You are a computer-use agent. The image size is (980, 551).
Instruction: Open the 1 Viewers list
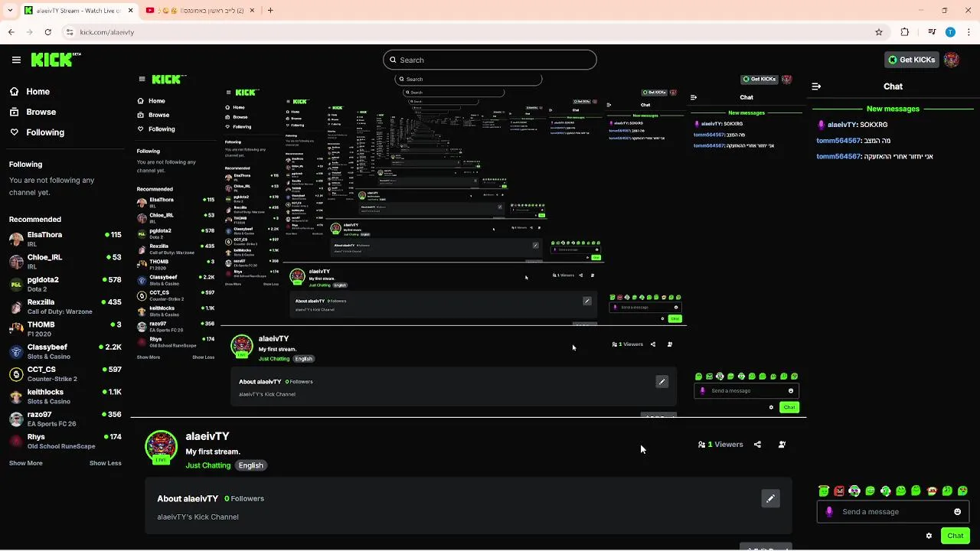(720, 444)
